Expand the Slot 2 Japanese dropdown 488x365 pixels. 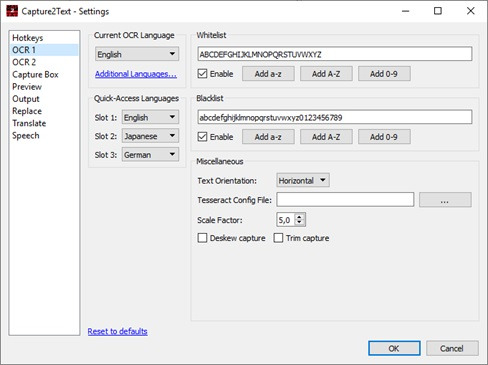150,136
